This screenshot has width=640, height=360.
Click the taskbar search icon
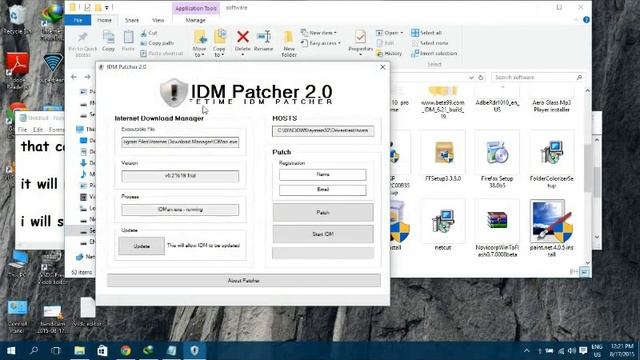coord(34,350)
